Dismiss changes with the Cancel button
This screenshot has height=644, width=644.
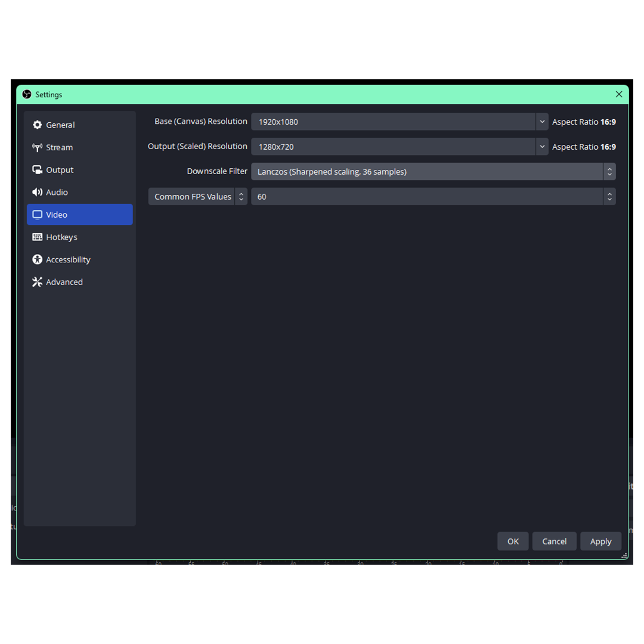pyautogui.click(x=554, y=541)
